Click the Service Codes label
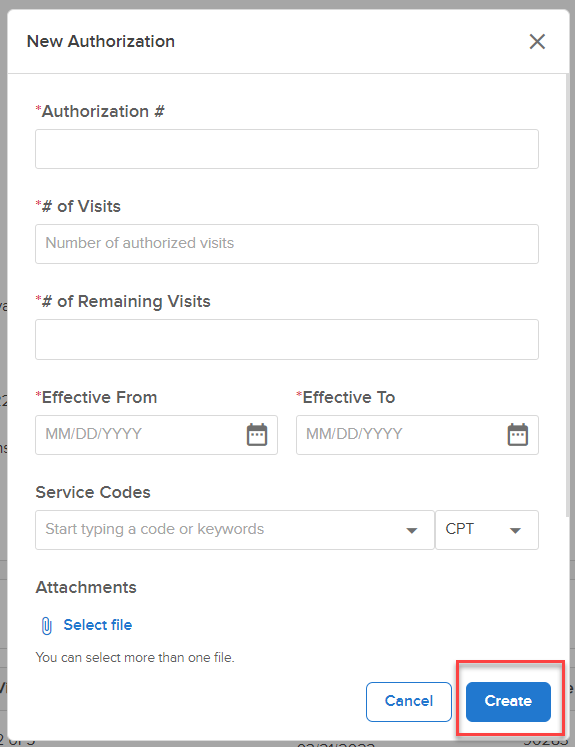Viewport: 575px width, 747px height. (x=93, y=492)
